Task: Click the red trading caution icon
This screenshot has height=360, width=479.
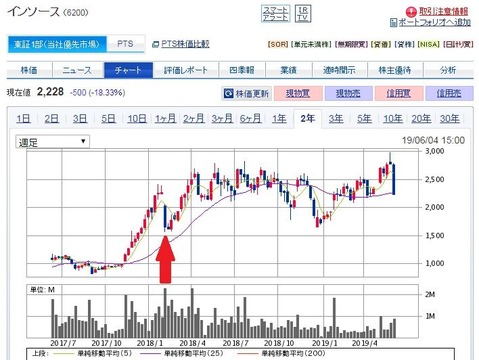Action: coord(411,12)
